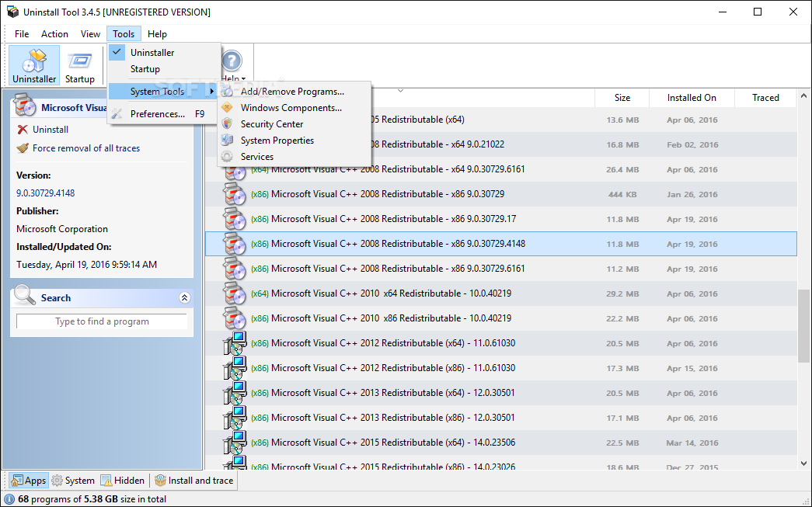This screenshot has height=507, width=812.
Task: Click icon of Visual C++ 2013 (x86) 12.0.30501
Action: (x=234, y=418)
